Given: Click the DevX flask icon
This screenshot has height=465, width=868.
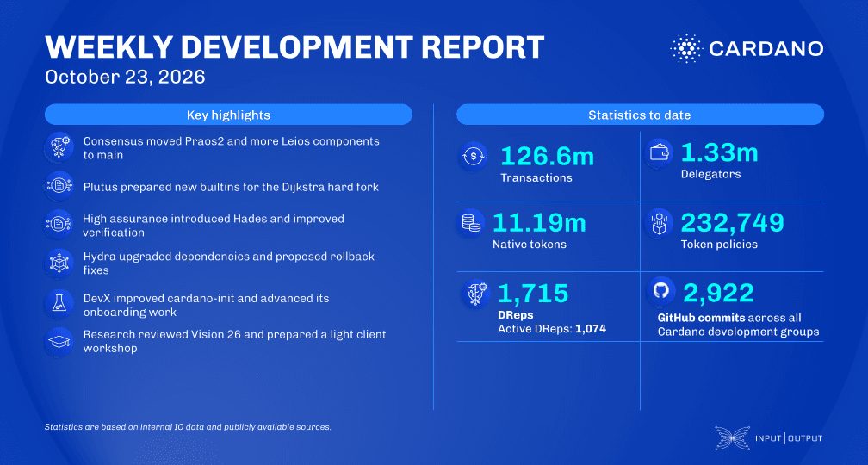Looking at the screenshot, I should click(59, 303).
